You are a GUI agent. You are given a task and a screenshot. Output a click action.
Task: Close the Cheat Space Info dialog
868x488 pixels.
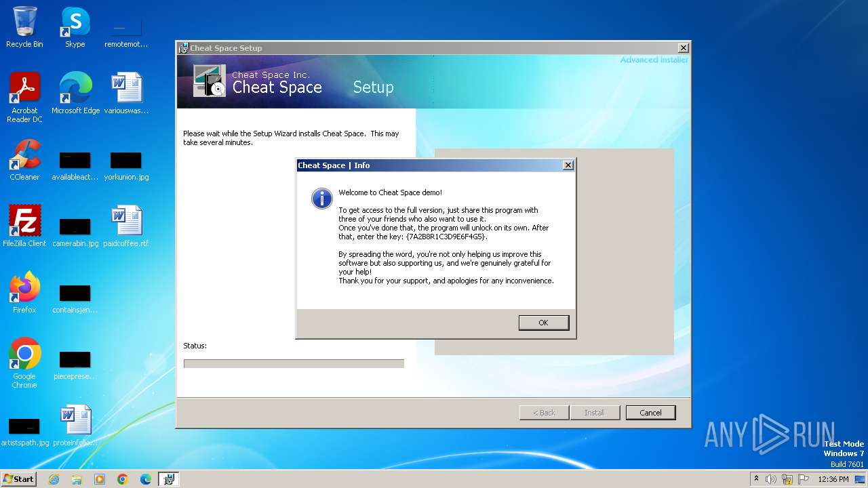click(568, 165)
